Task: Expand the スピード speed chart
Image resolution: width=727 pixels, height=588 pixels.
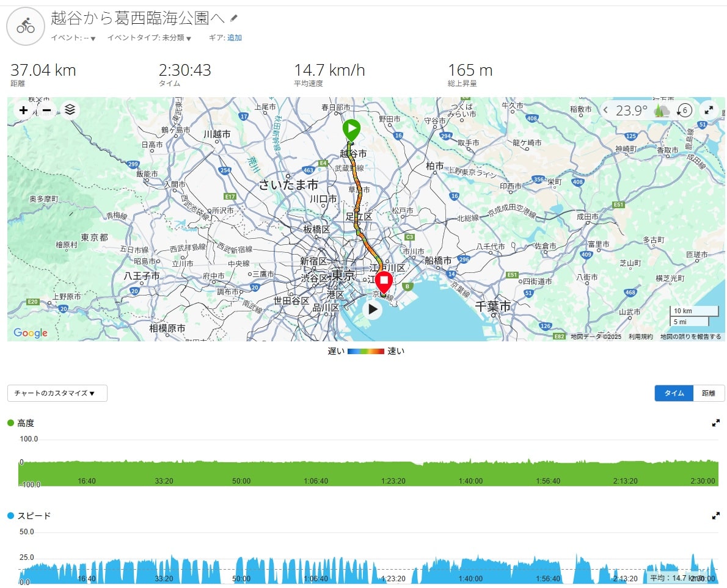Action: 716,516
